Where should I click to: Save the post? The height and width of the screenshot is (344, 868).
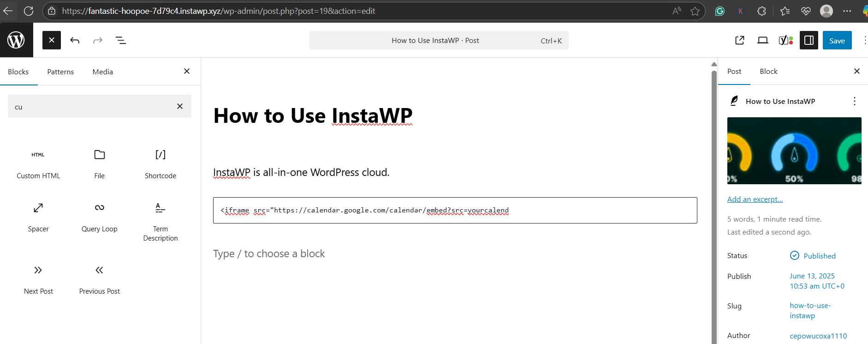pyautogui.click(x=837, y=40)
